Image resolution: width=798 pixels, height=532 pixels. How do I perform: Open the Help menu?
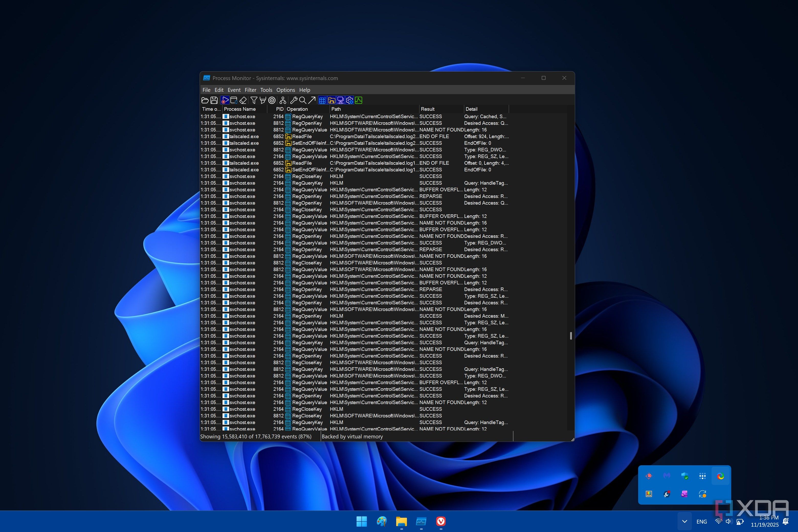click(x=304, y=90)
